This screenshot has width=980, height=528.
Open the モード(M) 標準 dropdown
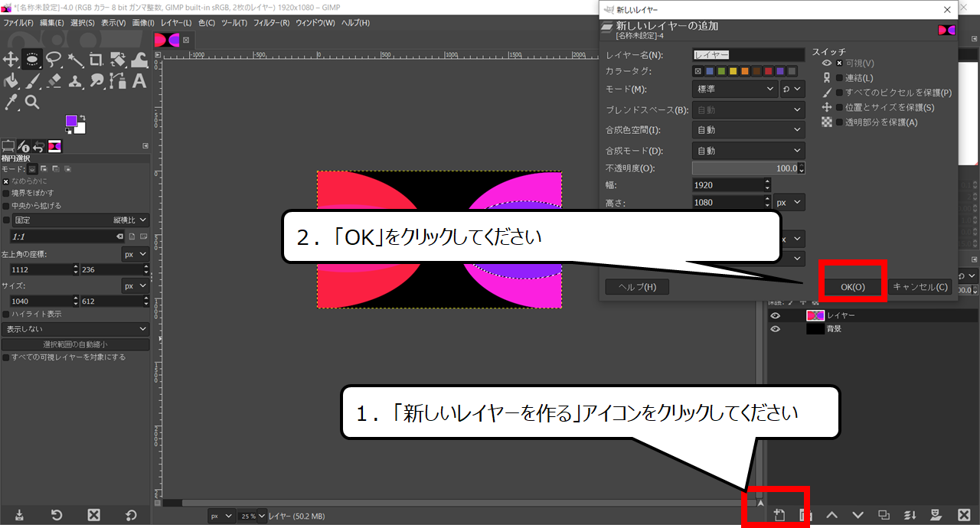click(x=735, y=90)
